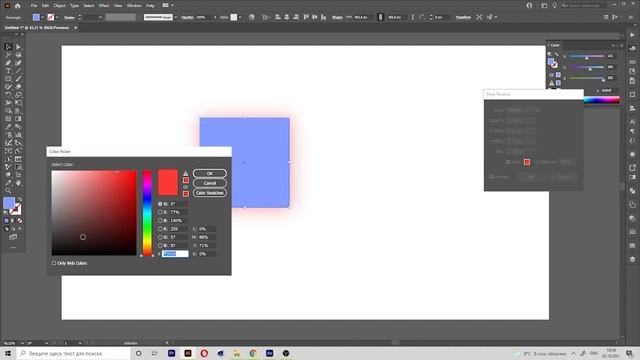
Task: Open the File menu
Action: (x=34, y=6)
